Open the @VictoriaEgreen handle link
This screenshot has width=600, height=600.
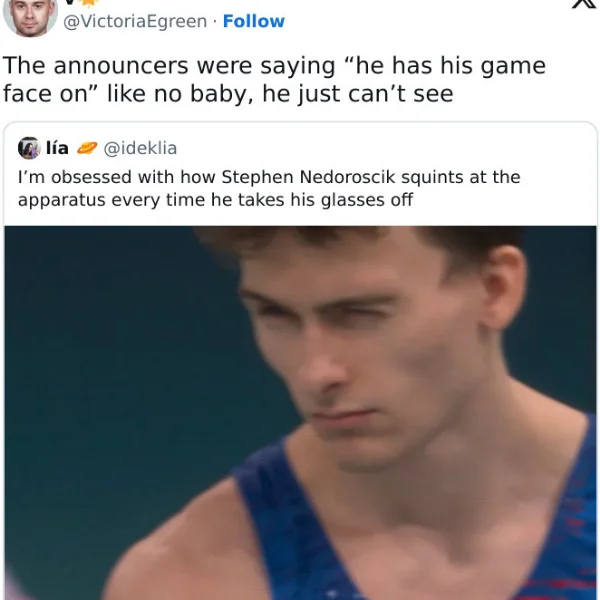[135, 21]
